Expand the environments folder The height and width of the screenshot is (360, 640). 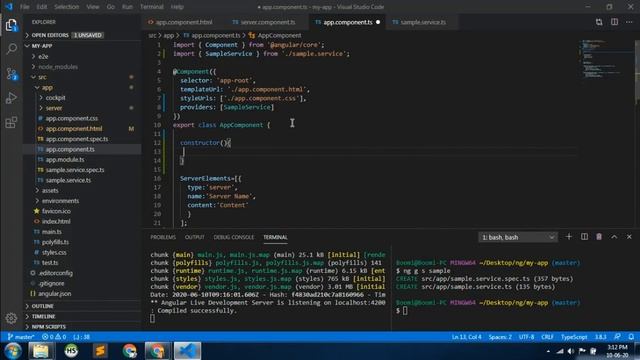click(82, 201)
